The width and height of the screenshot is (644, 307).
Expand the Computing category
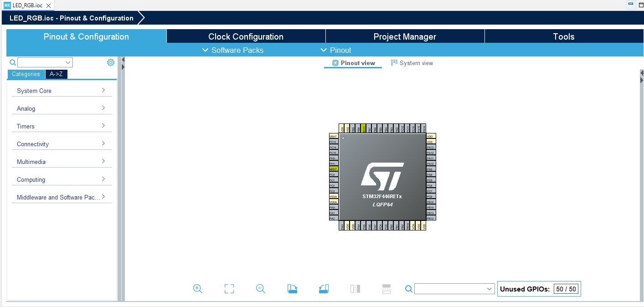(62, 179)
